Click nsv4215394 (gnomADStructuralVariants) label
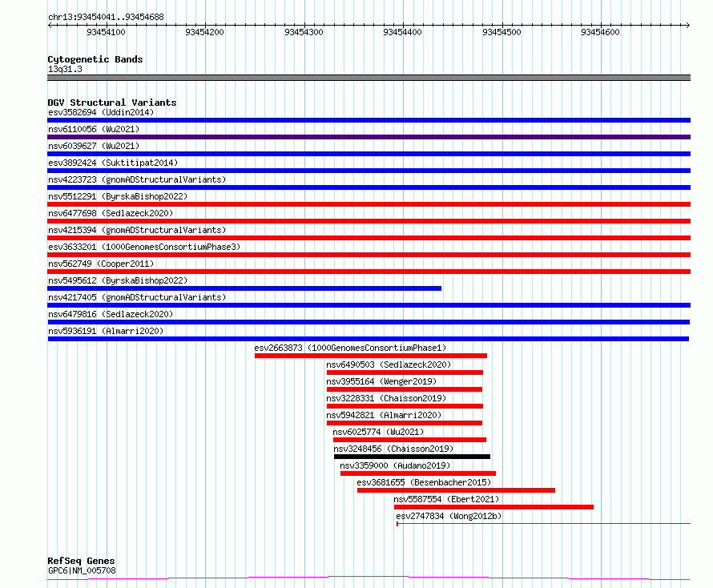The image size is (713, 588). 137,230
